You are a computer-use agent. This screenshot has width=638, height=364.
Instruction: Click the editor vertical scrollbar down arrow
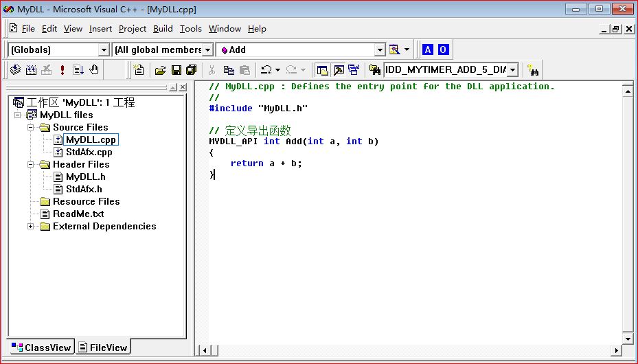(x=628, y=339)
